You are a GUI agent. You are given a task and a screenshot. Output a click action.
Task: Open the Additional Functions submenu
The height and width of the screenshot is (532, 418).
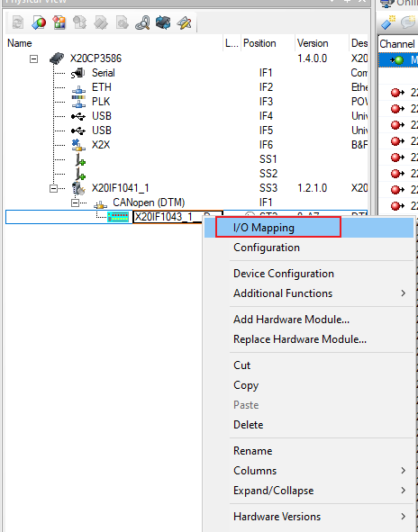click(x=309, y=293)
